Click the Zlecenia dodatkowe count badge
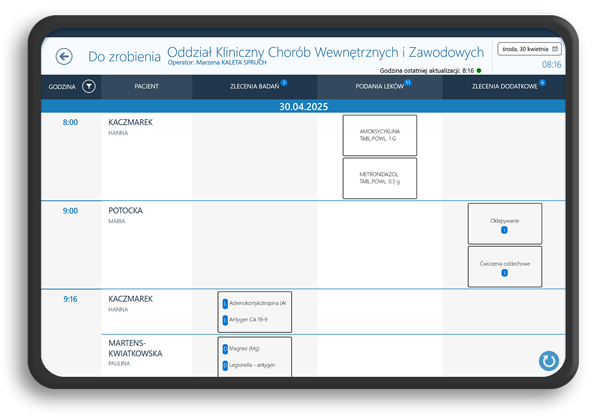The width and height of the screenshot is (600, 416). click(542, 82)
